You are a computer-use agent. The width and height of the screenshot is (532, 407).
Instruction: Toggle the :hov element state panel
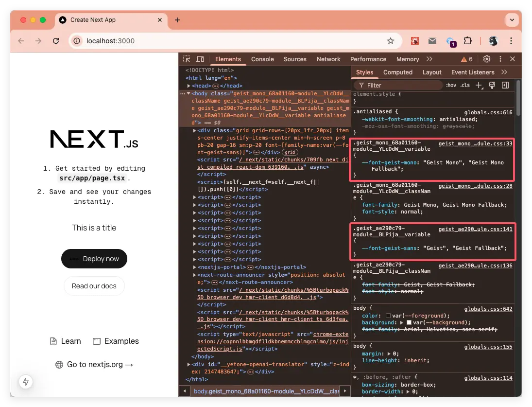(x=451, y=85)
